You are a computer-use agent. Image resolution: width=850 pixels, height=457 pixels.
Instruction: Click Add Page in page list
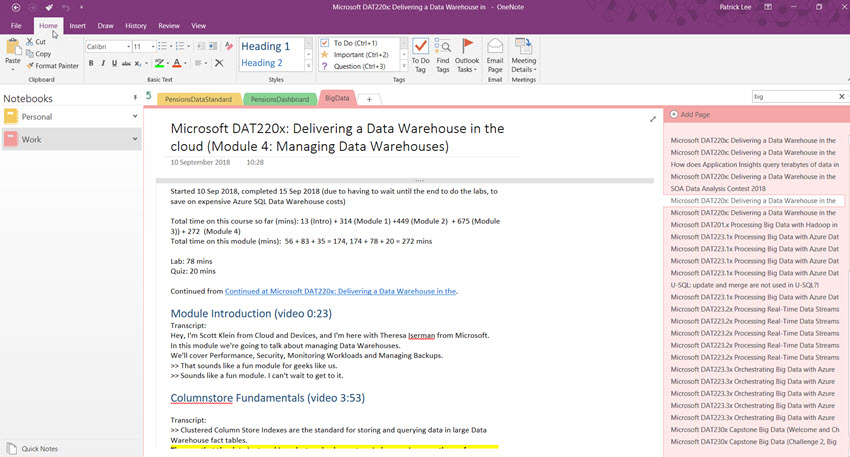click(x=690, y=114)
